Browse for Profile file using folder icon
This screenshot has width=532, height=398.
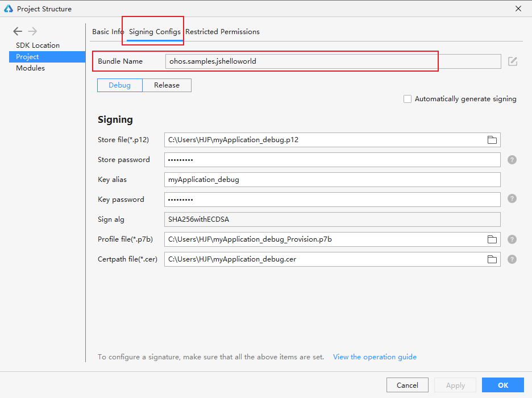pos(492,239)
